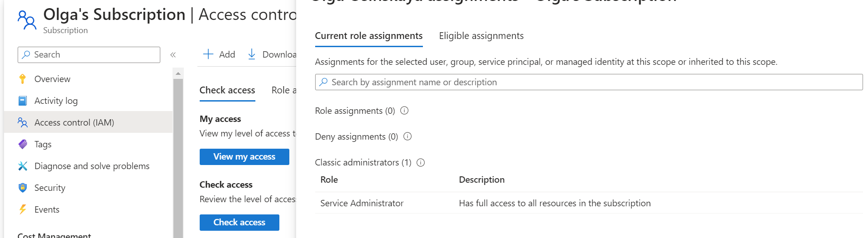Click the magnifier in assignment search box
Viewport: 868px width, 238px height.
323,82
